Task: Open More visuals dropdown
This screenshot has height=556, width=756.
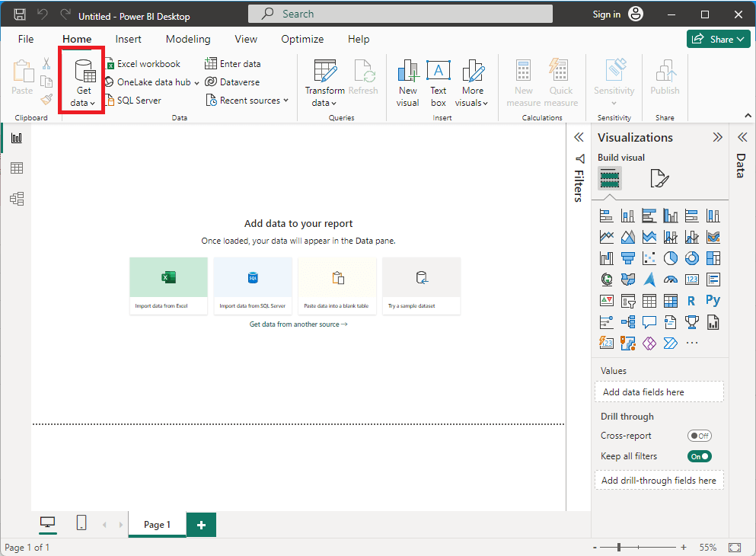Action: coord(472,83)
